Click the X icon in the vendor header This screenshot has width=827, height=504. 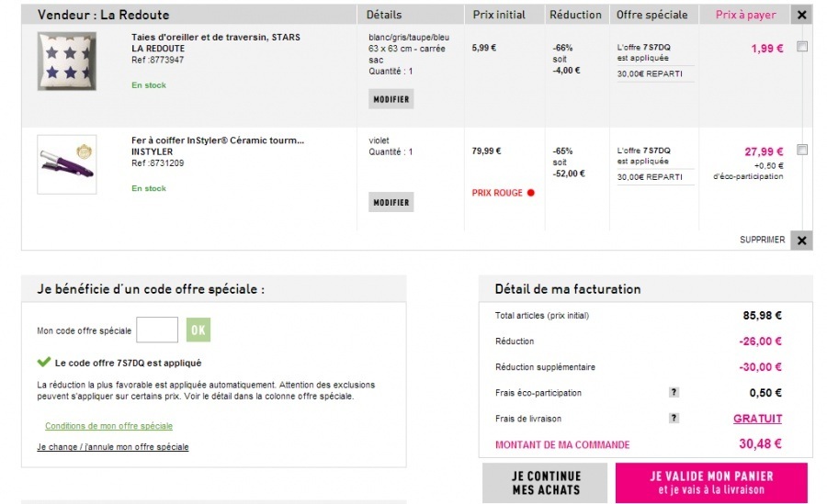click(801, 16)
